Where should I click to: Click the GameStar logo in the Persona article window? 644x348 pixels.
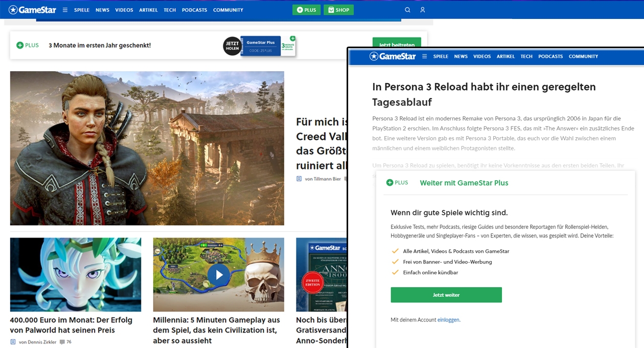pos(393,56)
